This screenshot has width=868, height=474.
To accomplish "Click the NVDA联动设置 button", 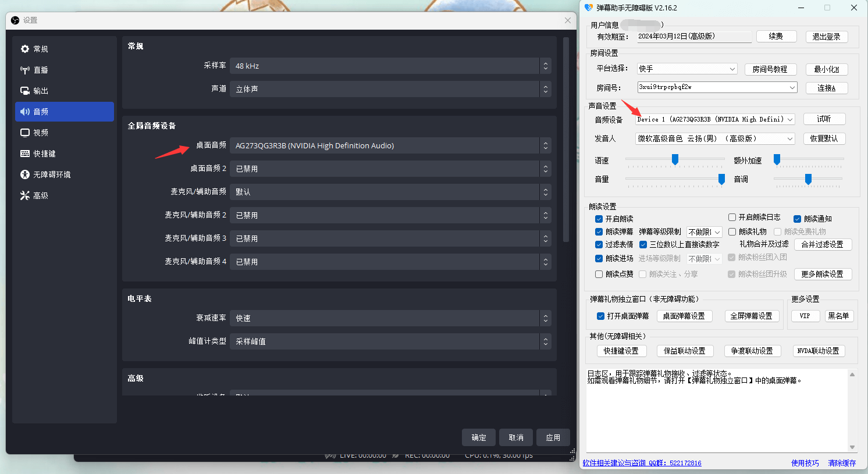I will [x=819, y=351].
